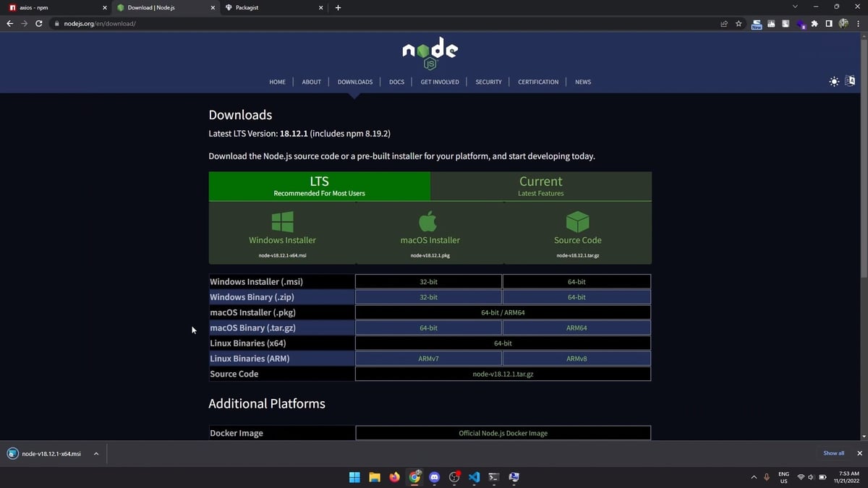
Task: Open the GET INVOLVED nav item
Action: point(440,82)
